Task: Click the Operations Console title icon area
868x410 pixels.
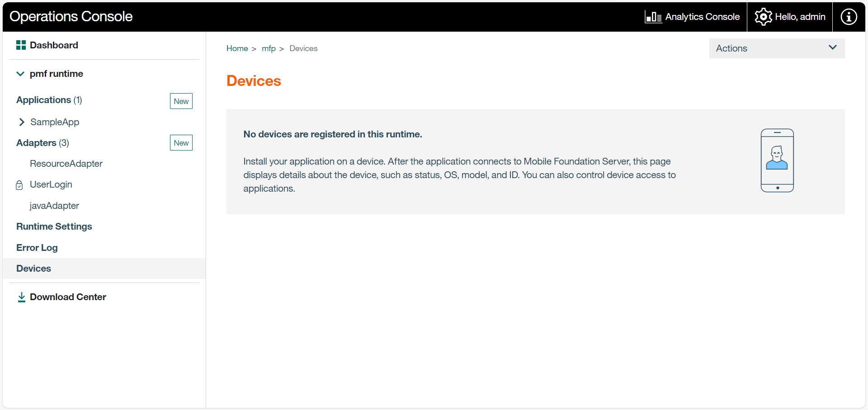Action: pos(71,16)
